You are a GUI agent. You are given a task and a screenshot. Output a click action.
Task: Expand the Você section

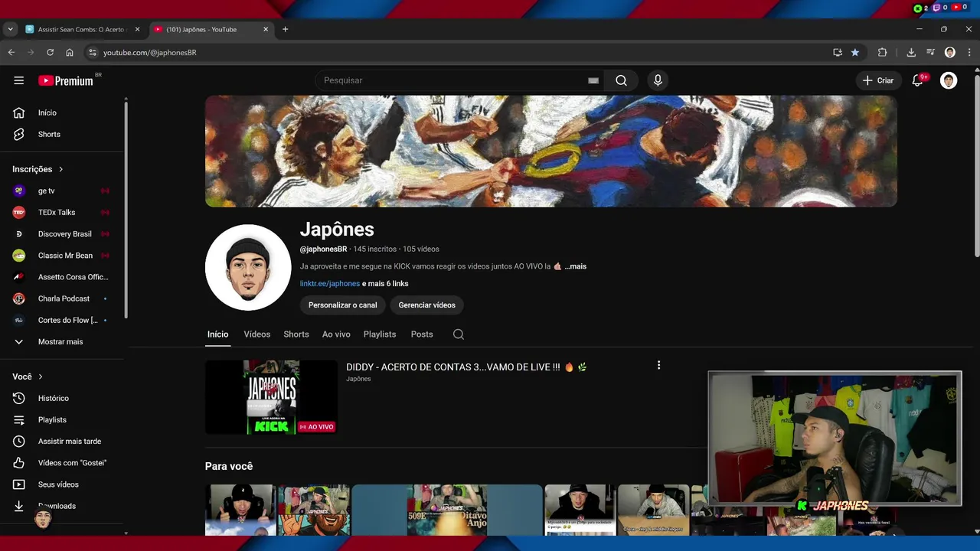(28, 377)
